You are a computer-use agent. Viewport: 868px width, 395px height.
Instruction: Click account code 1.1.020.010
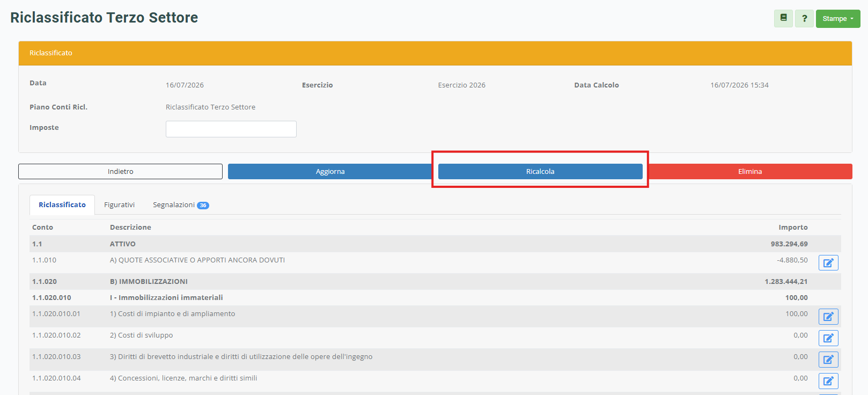[52, 297]
